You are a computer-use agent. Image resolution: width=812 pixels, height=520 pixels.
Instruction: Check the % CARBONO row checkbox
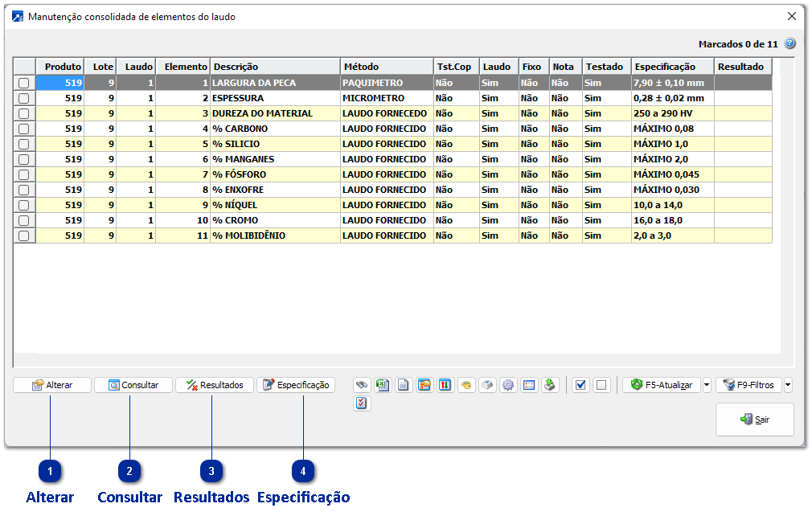click(x=24, y=129)
